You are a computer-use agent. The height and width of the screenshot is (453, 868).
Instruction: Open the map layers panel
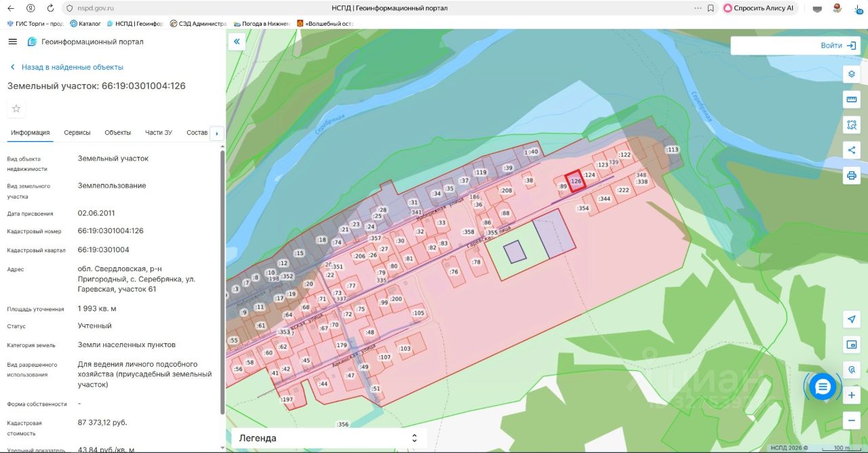click(x=852, y=74)
